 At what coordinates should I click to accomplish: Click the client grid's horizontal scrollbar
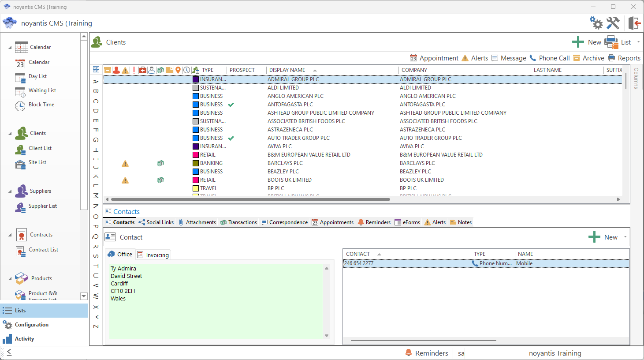250,199
